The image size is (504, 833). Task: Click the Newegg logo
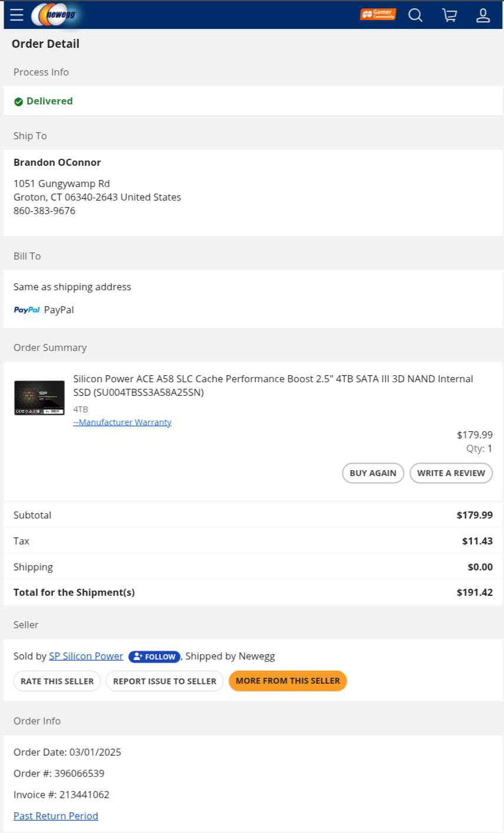coord(58,15)
